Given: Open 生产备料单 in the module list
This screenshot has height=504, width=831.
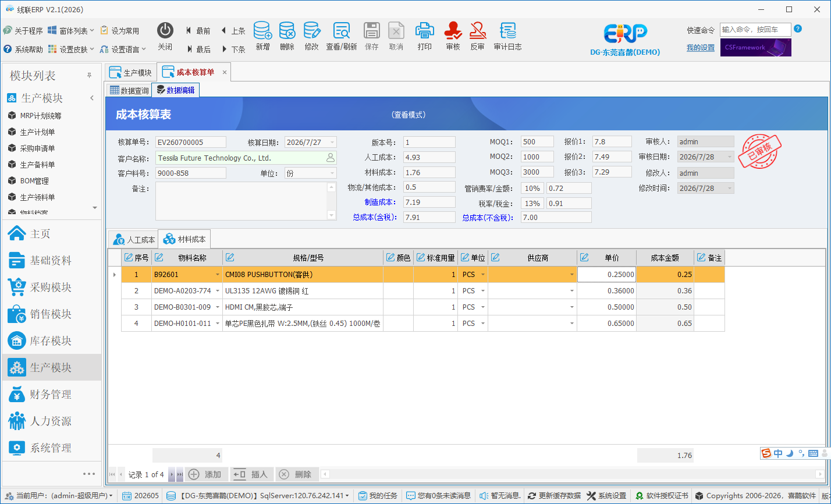Looking at the screenshot, I should click(x=37, y=165).
